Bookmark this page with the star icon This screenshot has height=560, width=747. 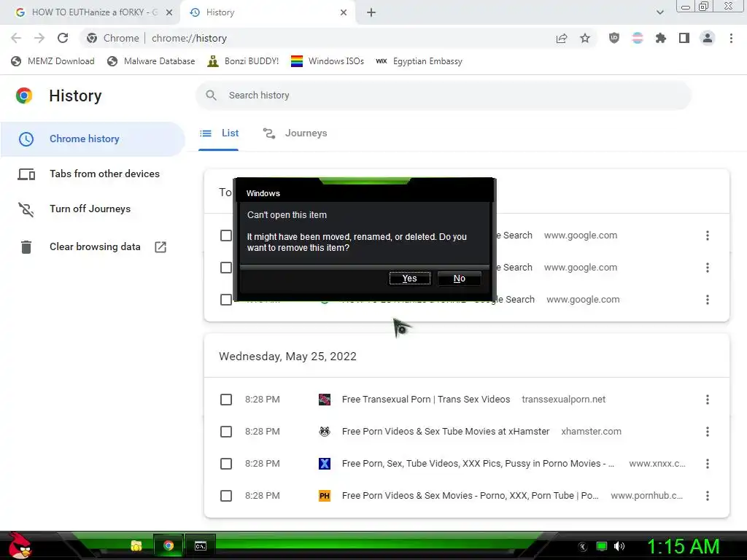point(585,38)
